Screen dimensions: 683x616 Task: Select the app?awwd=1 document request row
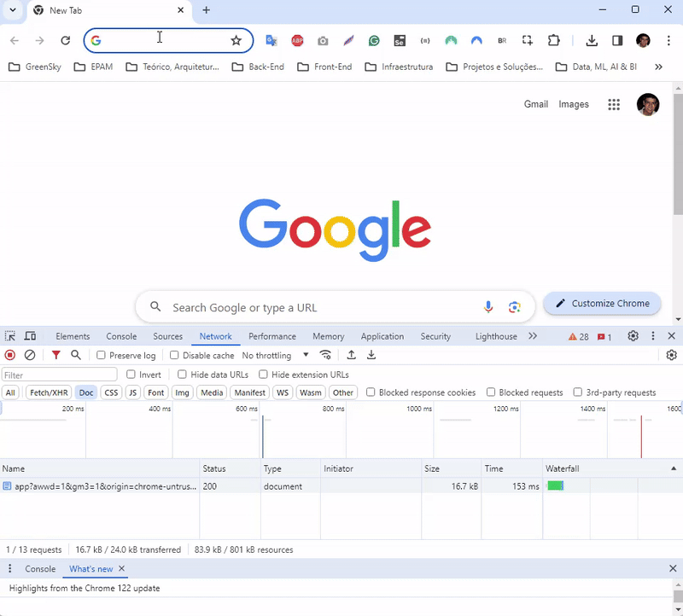341,485
